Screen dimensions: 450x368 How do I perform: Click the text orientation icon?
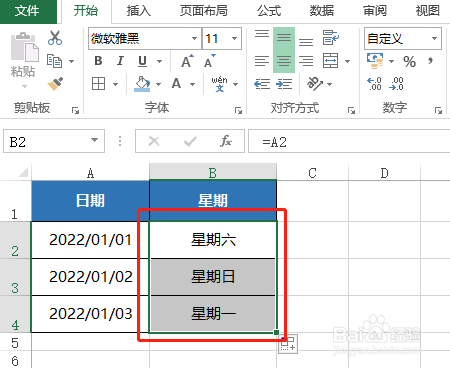point(315,83)
